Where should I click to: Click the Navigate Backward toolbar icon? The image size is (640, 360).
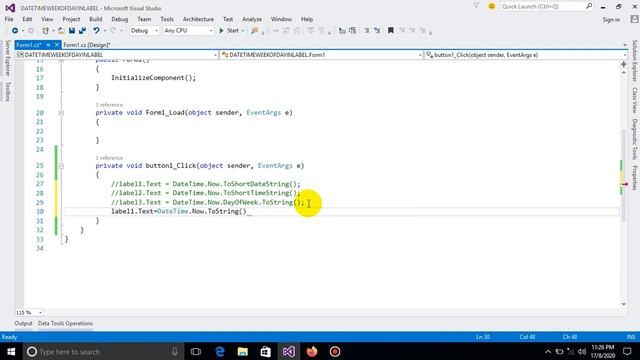[x=15, y=31]
